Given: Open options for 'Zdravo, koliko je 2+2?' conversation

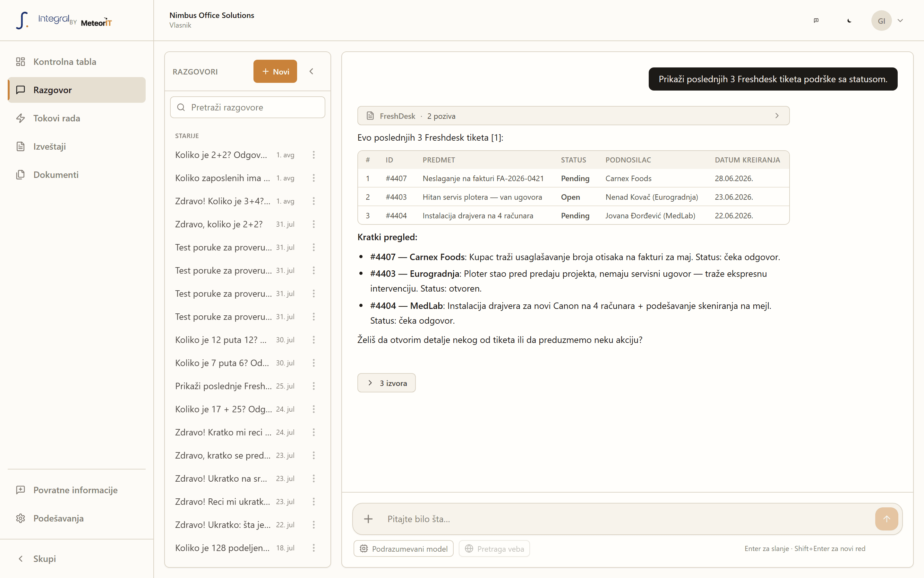Looking at the screenshot, I should coord(313,224).
